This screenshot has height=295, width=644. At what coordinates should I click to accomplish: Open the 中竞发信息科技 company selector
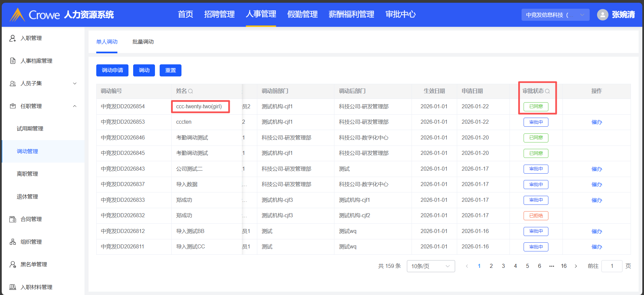[555, 15]
